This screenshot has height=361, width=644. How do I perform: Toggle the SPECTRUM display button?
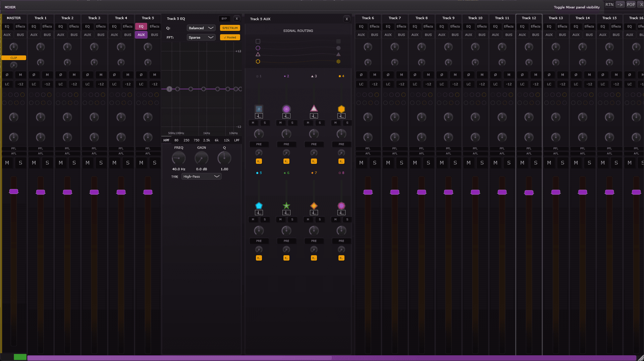tap(230, 28)
